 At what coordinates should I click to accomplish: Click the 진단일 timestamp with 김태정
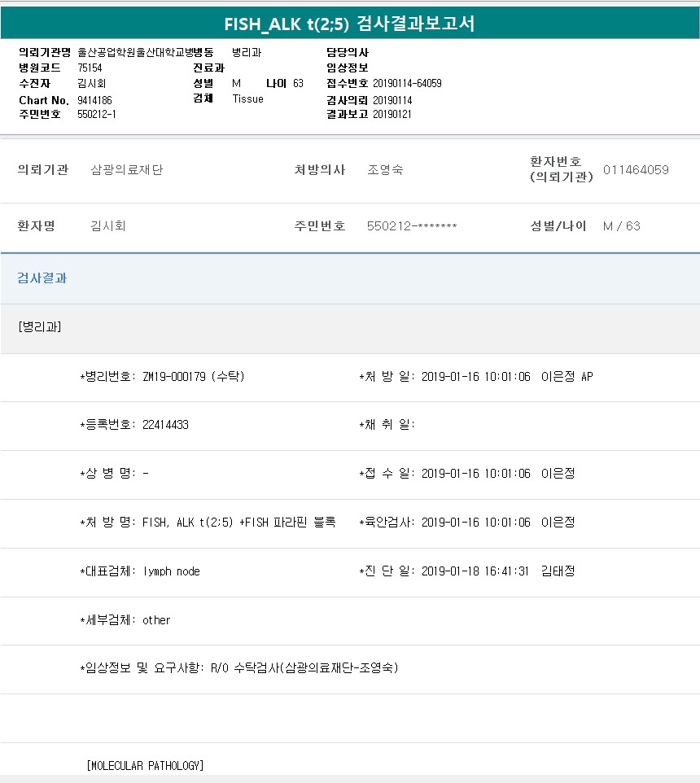tap(467, 571)
